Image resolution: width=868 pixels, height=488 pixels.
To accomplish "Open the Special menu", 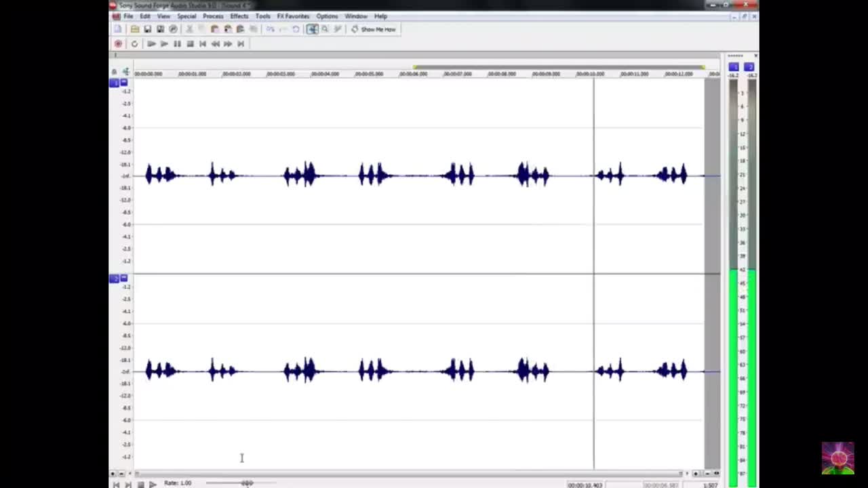I will (186, 16).
